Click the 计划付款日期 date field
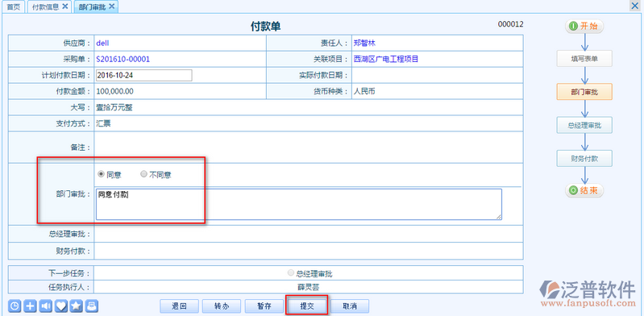644x316 pixels. click(143, 76)
